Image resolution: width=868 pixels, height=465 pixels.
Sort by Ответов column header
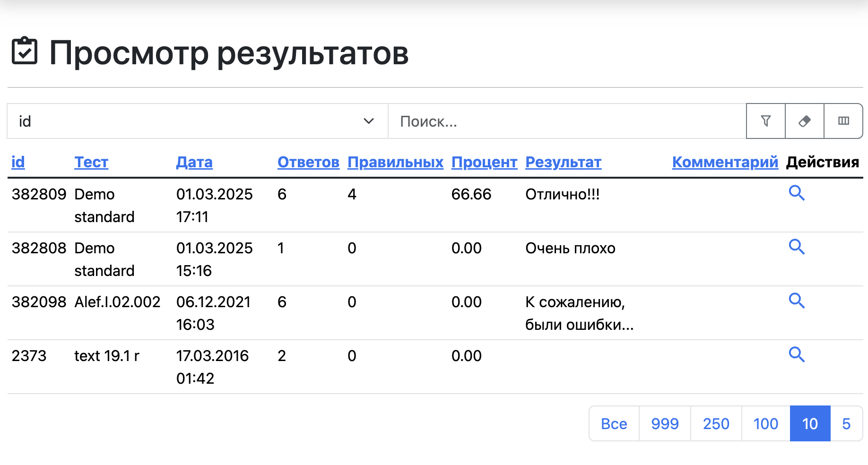[308, 162]
